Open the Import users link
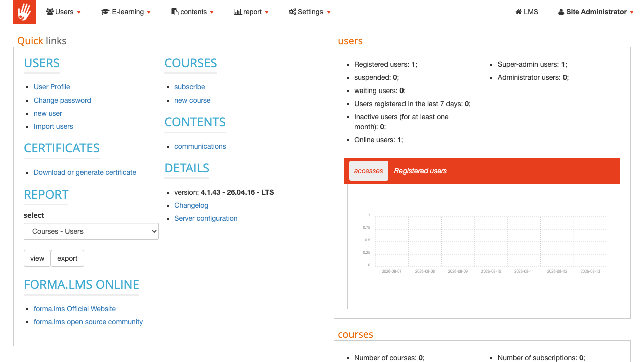This screenshot has width=644, height=362. pyautogui.click(x=53, y=126)
